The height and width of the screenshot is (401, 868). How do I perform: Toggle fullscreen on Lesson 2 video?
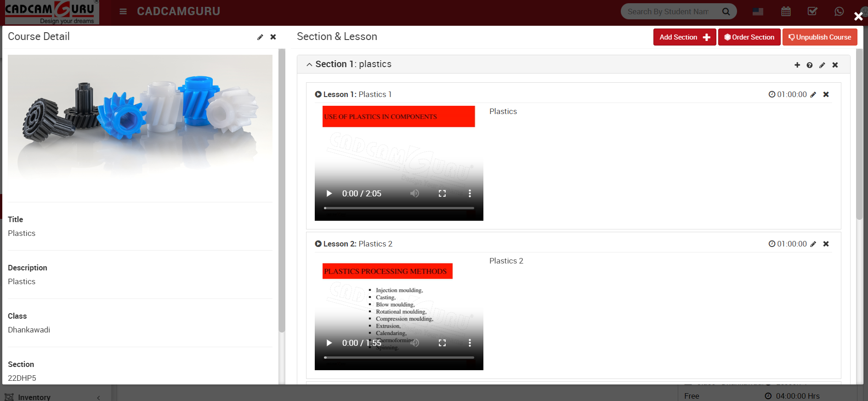[442, 343]
